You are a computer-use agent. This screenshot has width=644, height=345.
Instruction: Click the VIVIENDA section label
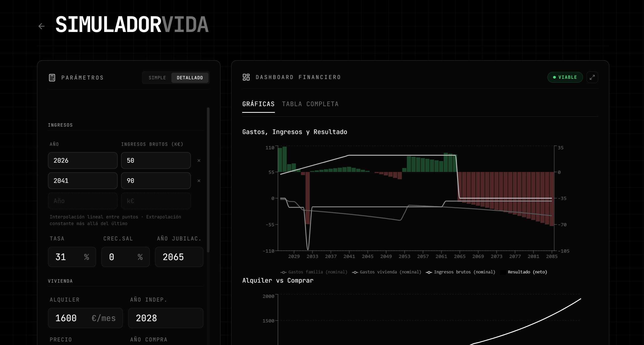pyautogui.click(x=60, y=281)
